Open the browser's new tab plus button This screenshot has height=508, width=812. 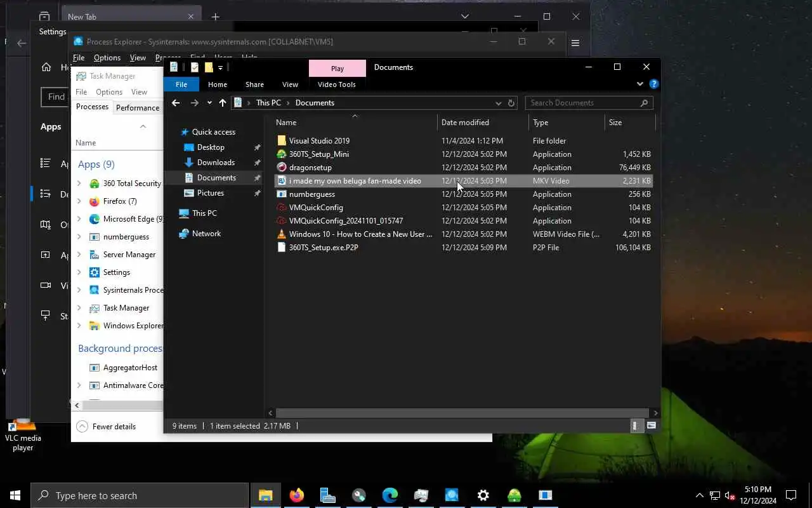tap(216, 17)
